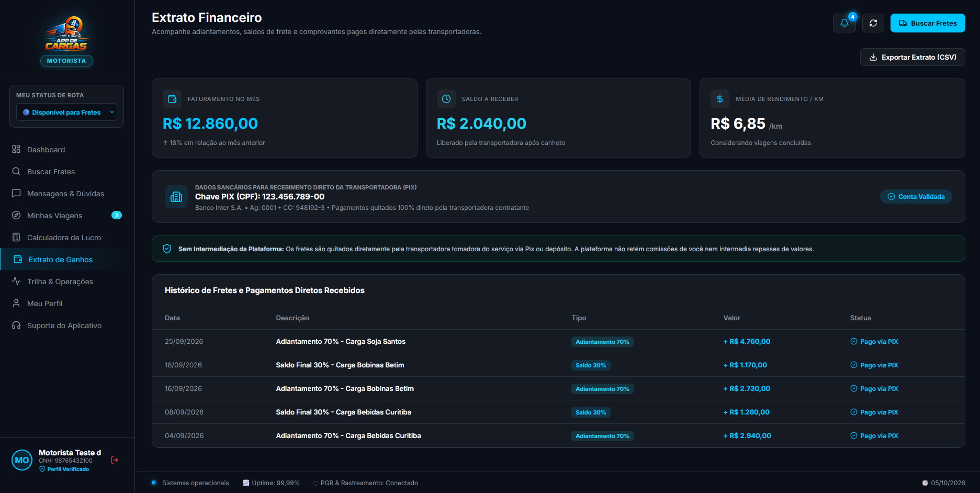Select row Adiantamento 70% - Carga Soja Santos
Viewport: 980px width, 493px height.
click(558, 341)
